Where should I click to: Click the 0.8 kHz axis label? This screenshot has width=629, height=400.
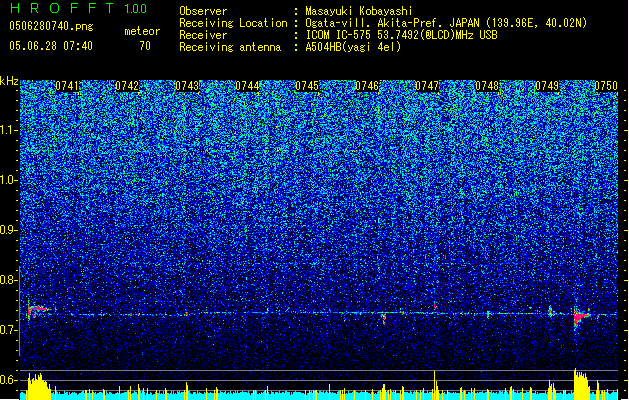[x=8, y=280]
